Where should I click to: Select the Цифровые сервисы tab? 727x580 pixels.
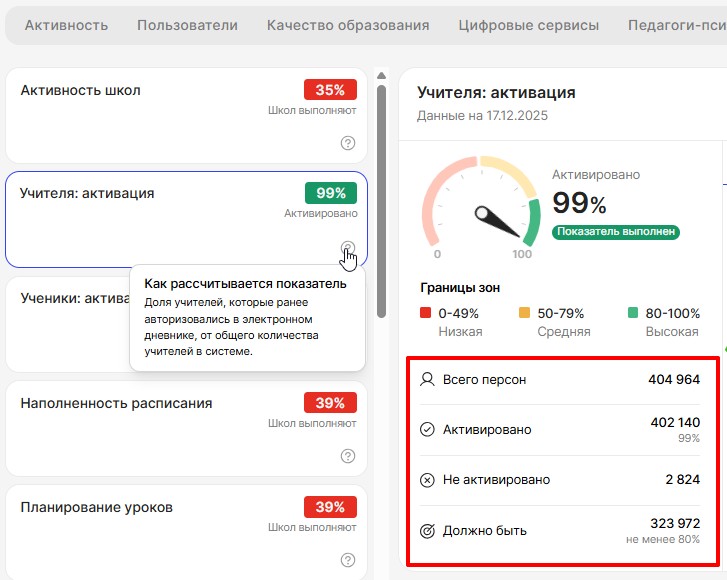pos(528,25)
